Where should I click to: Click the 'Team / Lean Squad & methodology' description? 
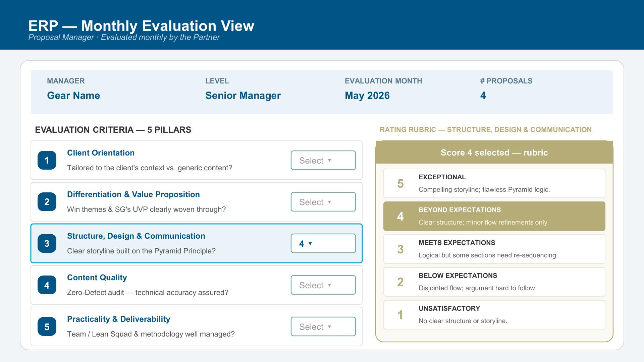(x=151, y=334)
